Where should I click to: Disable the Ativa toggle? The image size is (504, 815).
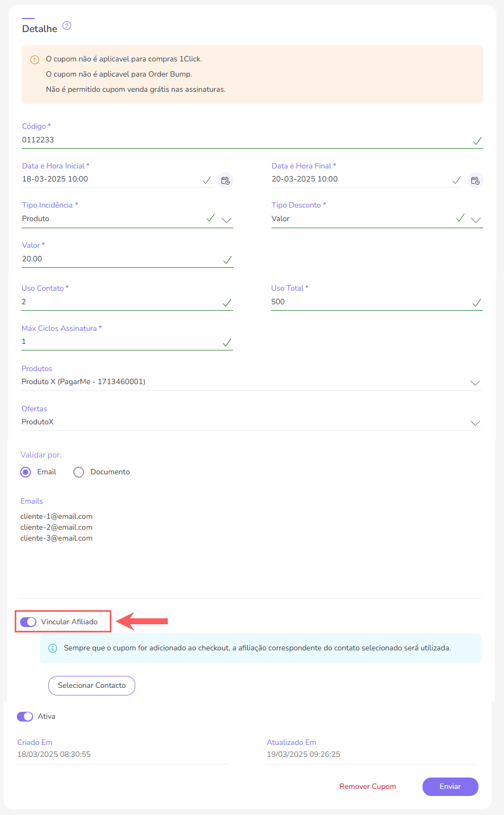point(25,717)
